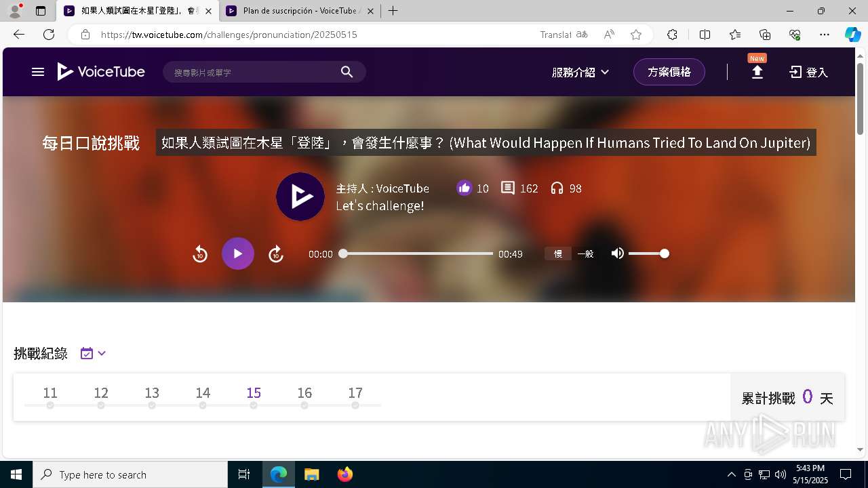Show hidden system tray icons
This screenshot has width=868, height=488.
coord(731,474)
